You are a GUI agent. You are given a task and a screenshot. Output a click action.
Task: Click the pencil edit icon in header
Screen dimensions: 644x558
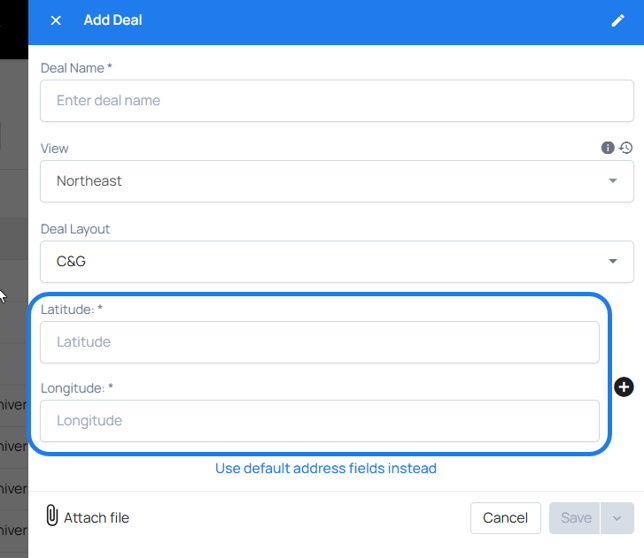[617, 20]
